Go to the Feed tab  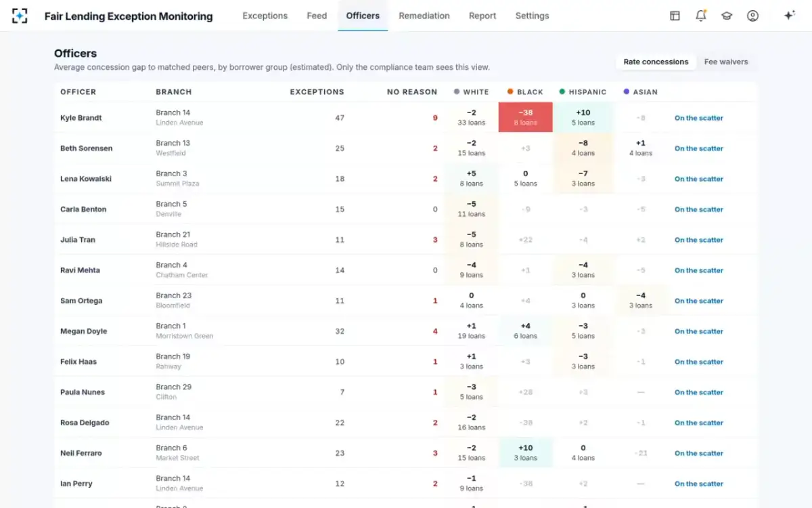coord(317,16)
